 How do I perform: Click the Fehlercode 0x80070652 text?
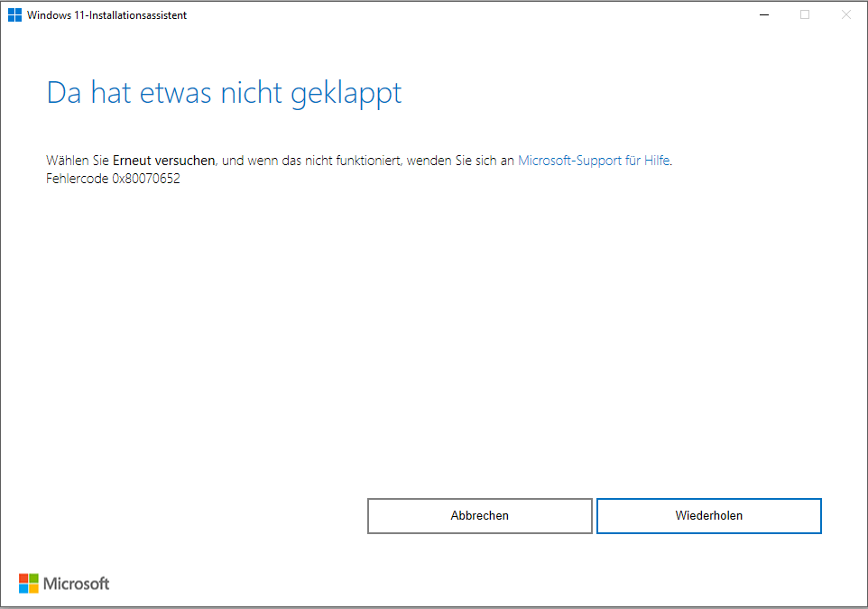point(113,179)
